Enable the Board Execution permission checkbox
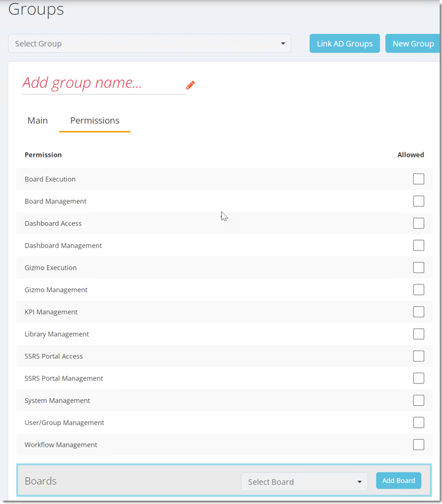This screenshot has width=442, height=504. [x=418, y=179]
